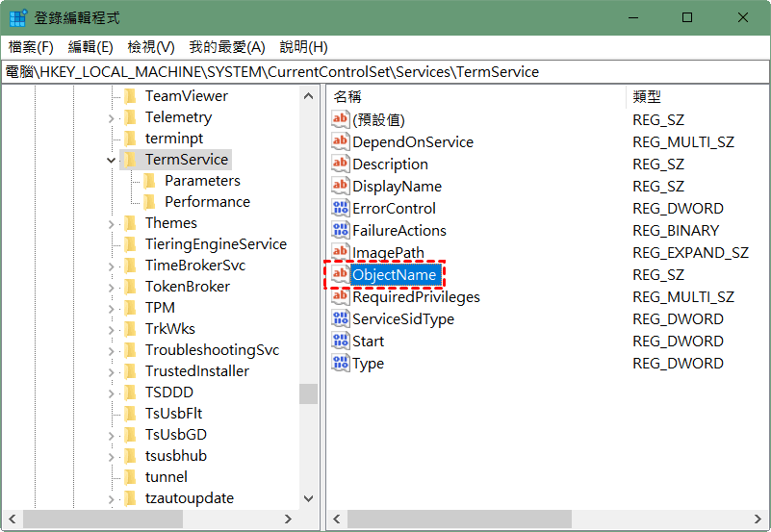Click the FailureActions binary value icon

(x=340, y=231)
